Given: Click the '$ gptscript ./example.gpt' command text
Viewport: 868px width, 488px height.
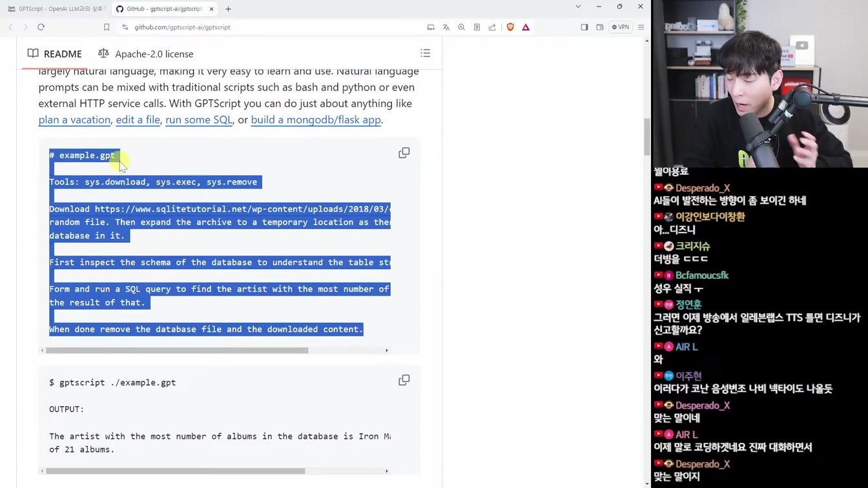Looking at the screenshot, I should point(112,383).
